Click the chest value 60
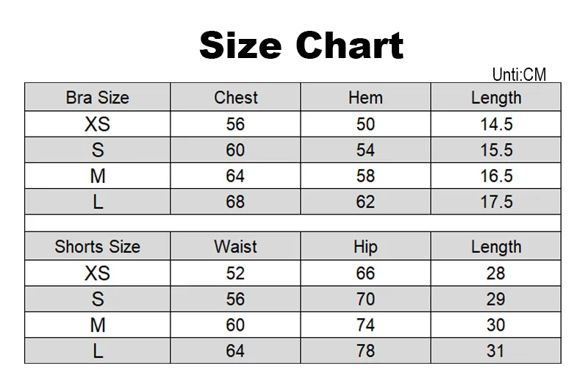This screenshot has width=588, height=385. click(x=235, y=150)
